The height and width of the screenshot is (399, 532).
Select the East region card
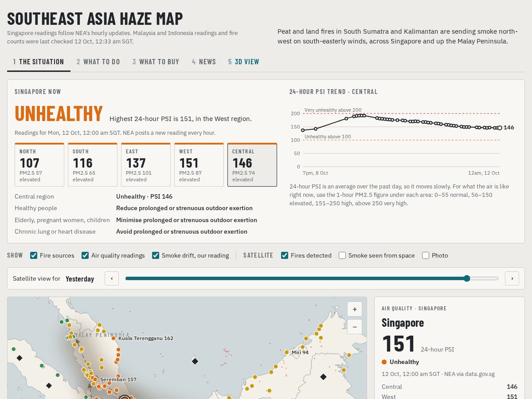(x=146, y=164)
